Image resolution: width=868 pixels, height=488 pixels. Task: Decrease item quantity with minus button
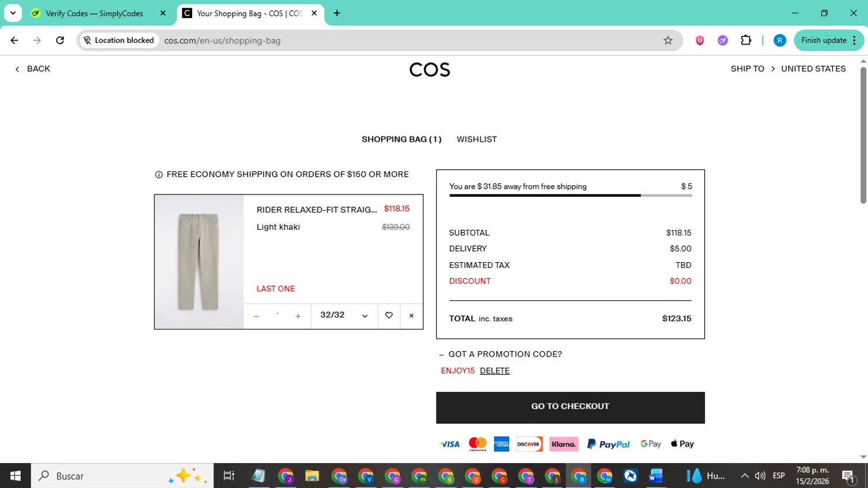pos(256,316)
